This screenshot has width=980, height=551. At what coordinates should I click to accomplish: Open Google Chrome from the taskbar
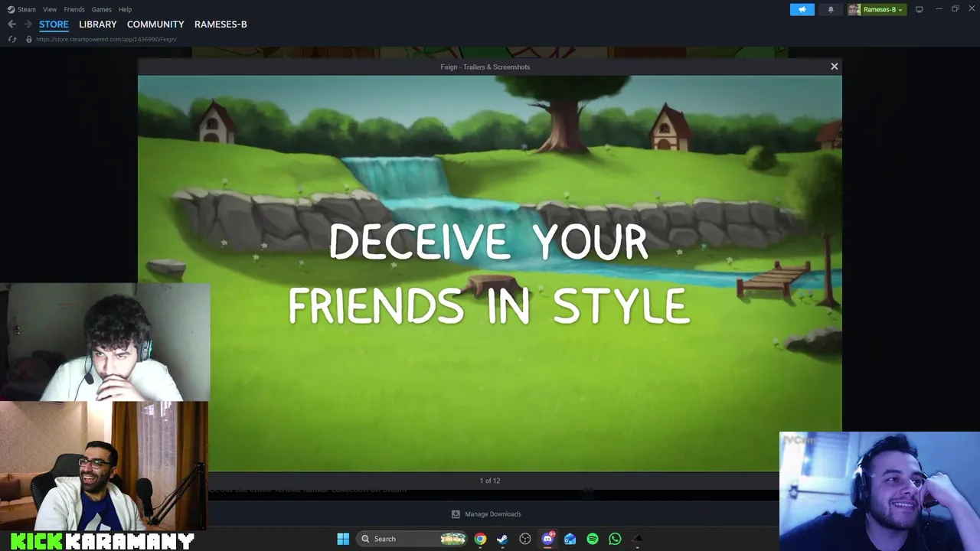pyautogui.click(x=480, y=539)
